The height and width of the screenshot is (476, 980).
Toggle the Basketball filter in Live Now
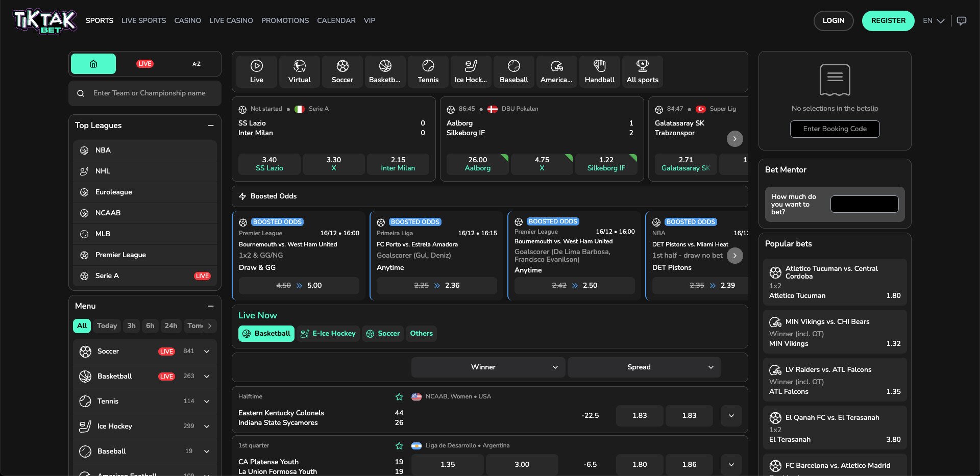click(266, 333)
